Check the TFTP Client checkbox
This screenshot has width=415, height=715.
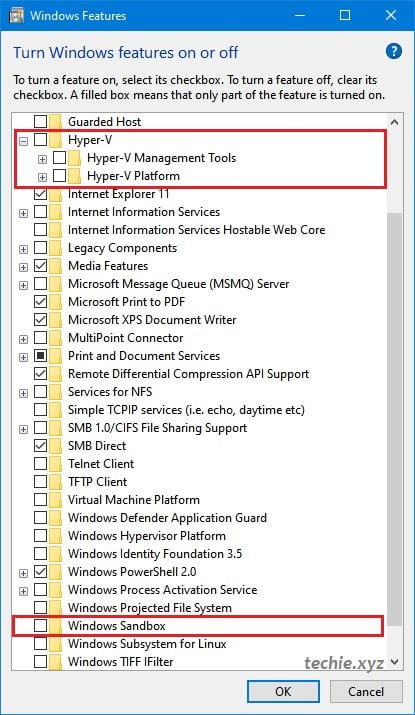41,482
